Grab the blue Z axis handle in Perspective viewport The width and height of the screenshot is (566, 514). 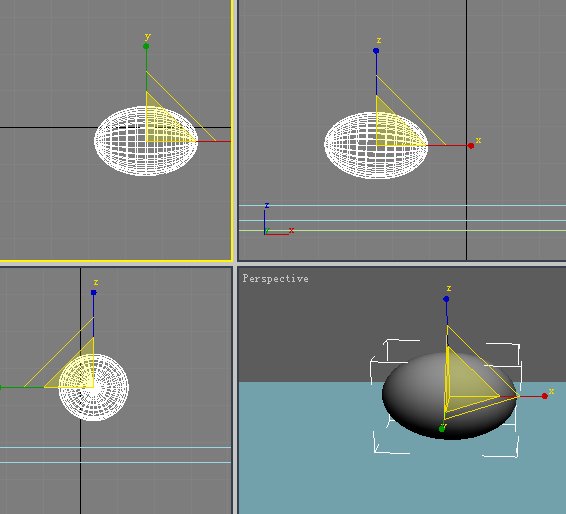click(446, 299)
